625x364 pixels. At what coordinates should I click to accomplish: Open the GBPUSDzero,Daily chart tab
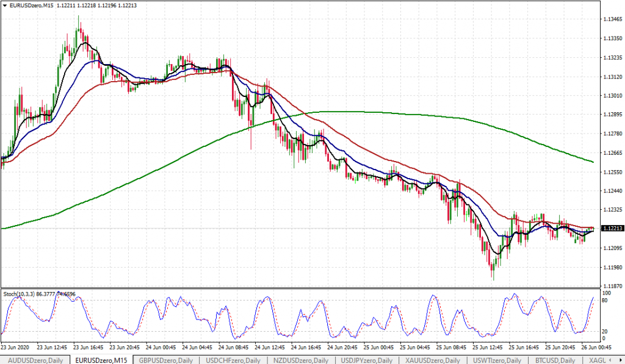[x=166, y=360]
